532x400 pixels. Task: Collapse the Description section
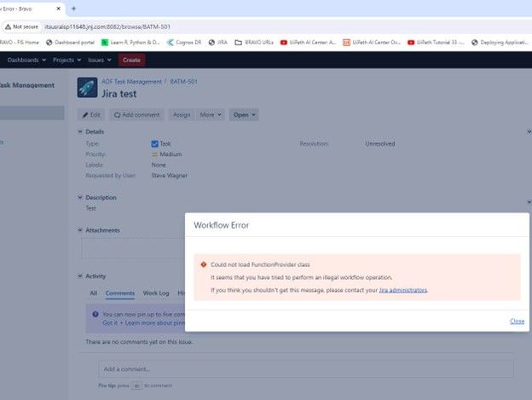coord(80,198)
